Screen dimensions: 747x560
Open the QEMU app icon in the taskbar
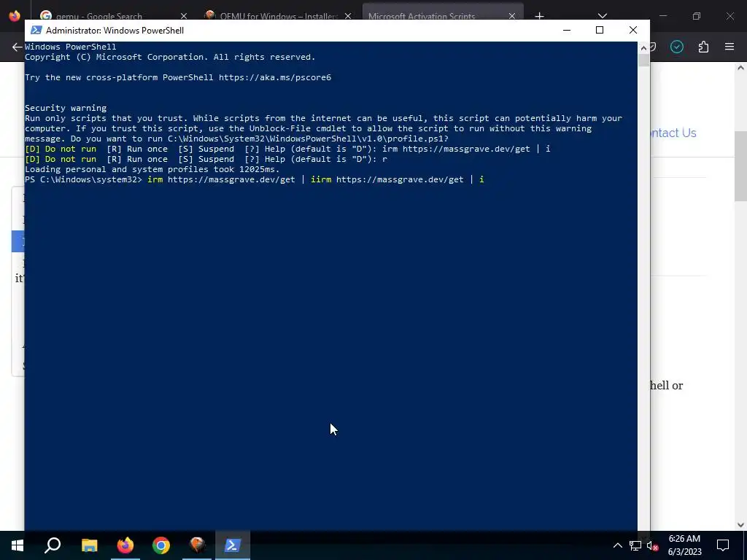point(197,545)
